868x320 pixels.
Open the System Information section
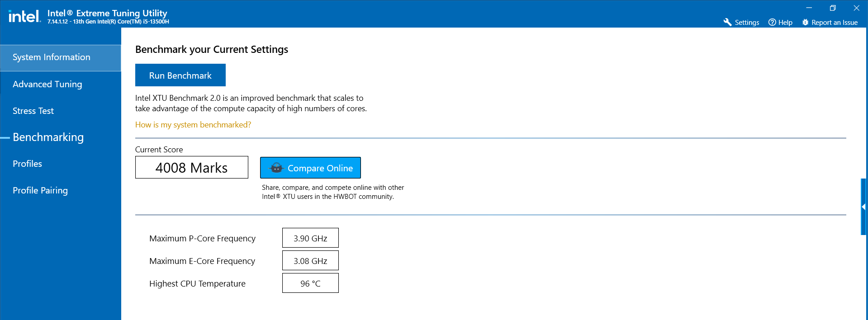pyautogui.click(x=61, y=57)
